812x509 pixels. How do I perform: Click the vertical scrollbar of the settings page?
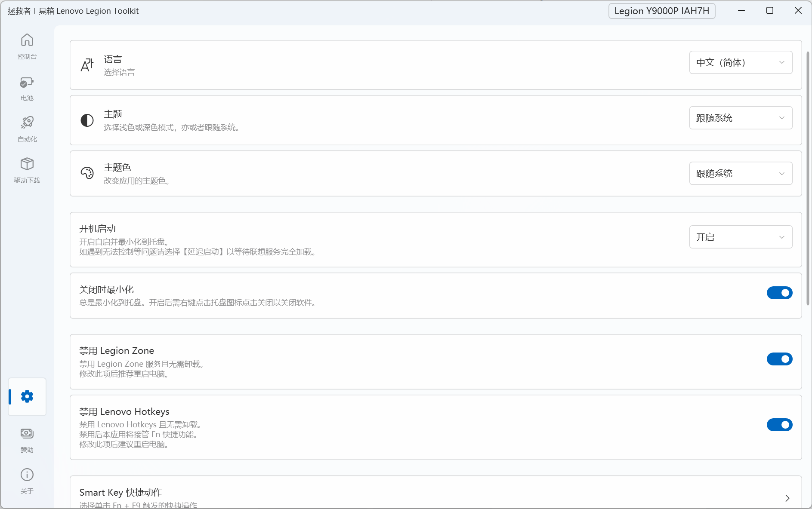pos(808,178)
